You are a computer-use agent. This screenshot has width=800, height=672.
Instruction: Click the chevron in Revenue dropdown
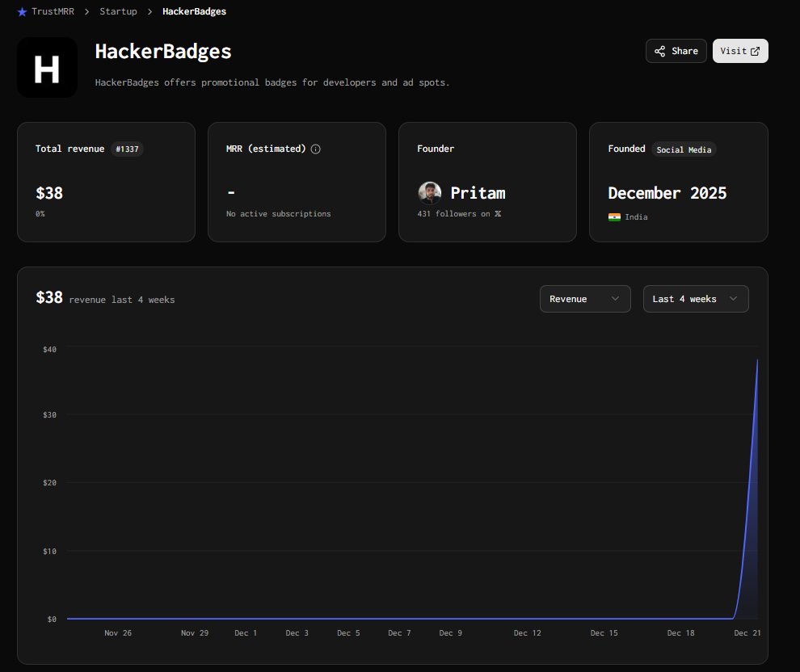pyautogui.click(x=615, y=299)
